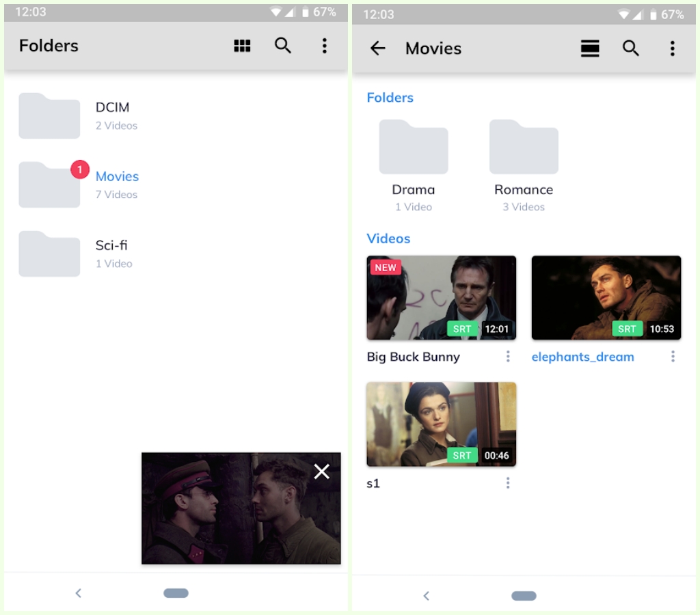The image size is (700, 615).
Task: Tap '1 Video' label under Sci-fi
Action: [114, 264]
